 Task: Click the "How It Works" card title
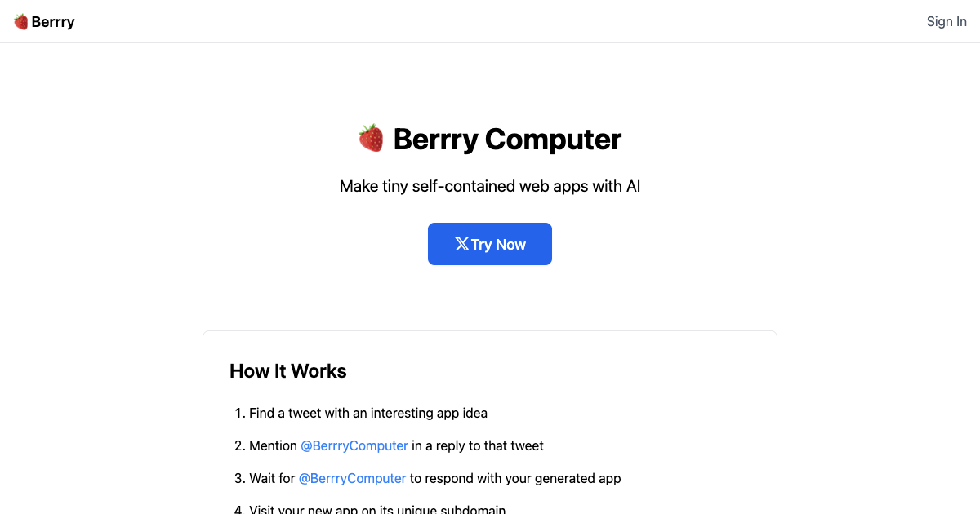pyautogui.click(x=287, y=371)
